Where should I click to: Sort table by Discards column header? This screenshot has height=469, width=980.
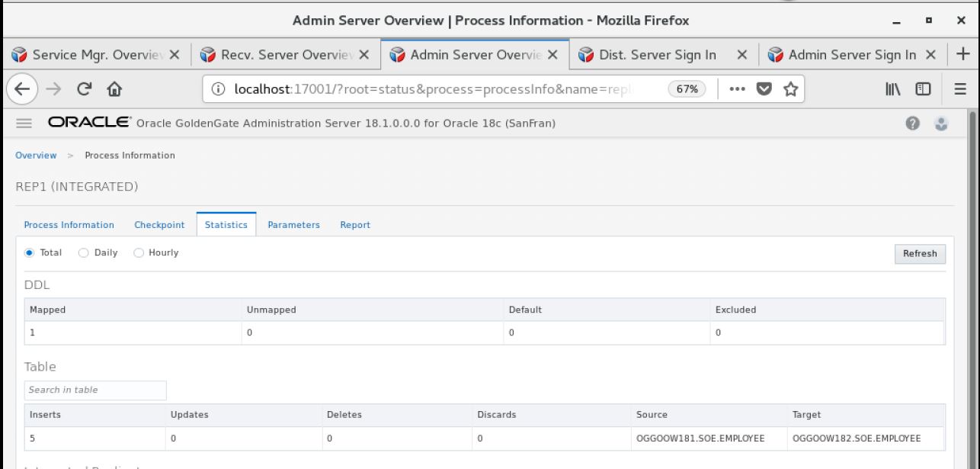click(x=552, y=415)
